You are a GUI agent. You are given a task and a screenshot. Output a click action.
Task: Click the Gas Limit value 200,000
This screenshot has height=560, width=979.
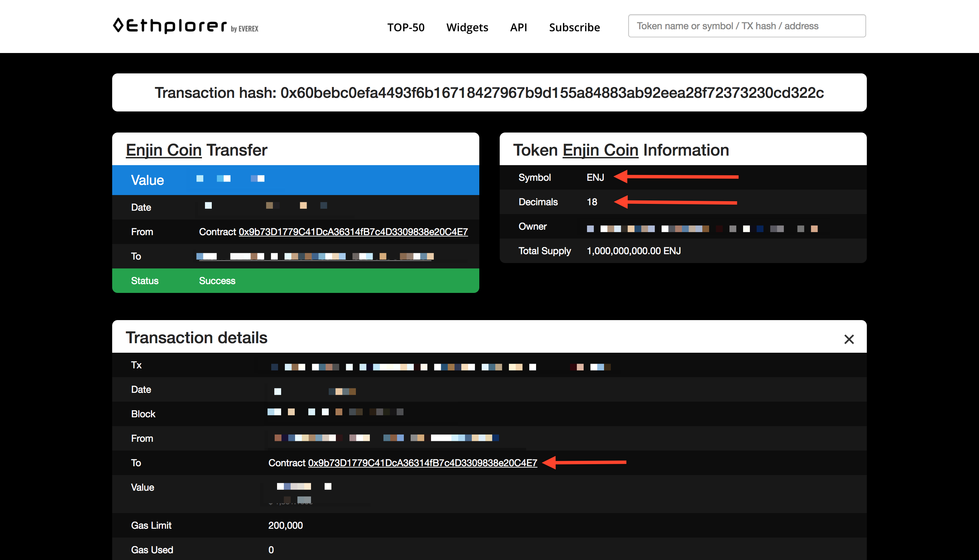(x=286, y=525)
